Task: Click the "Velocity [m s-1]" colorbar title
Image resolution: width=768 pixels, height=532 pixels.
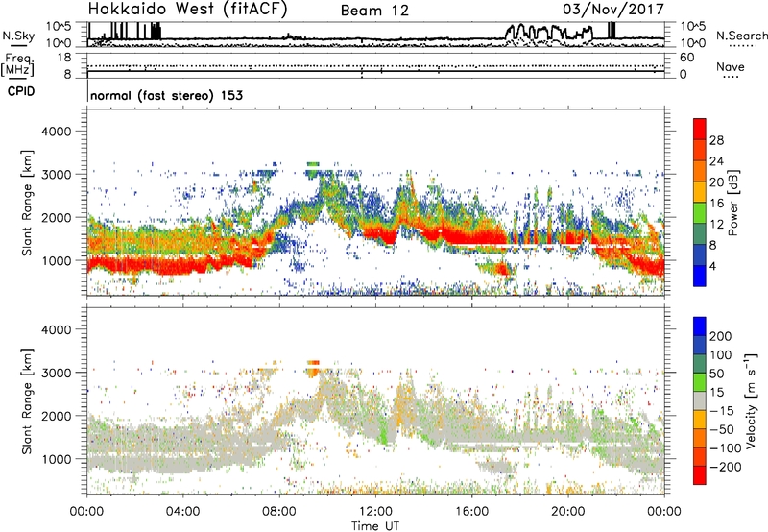Action: 751,399
